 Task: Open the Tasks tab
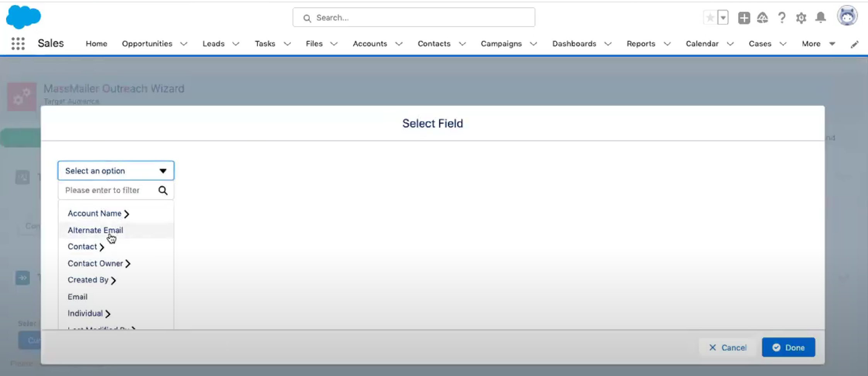point(265,44)
